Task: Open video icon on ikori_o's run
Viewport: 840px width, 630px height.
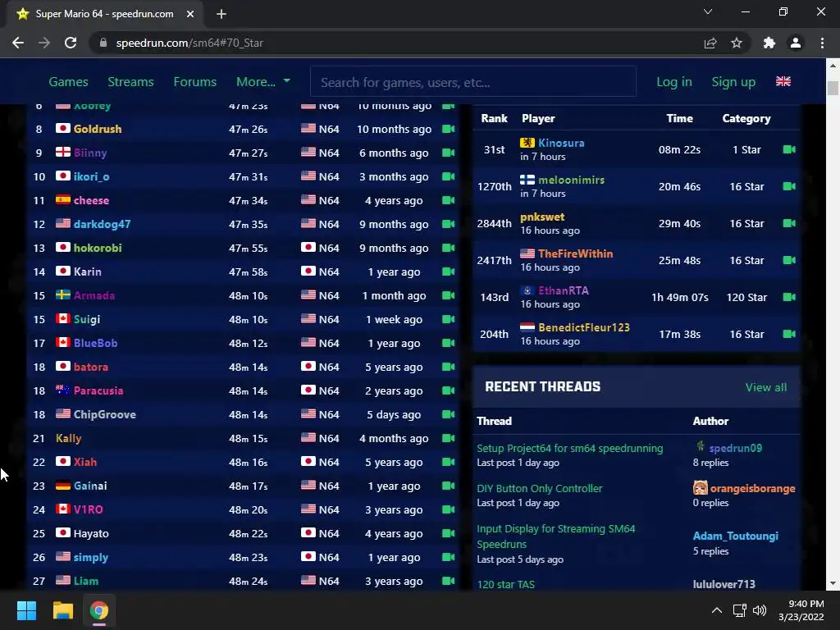Action: [449, 176]
